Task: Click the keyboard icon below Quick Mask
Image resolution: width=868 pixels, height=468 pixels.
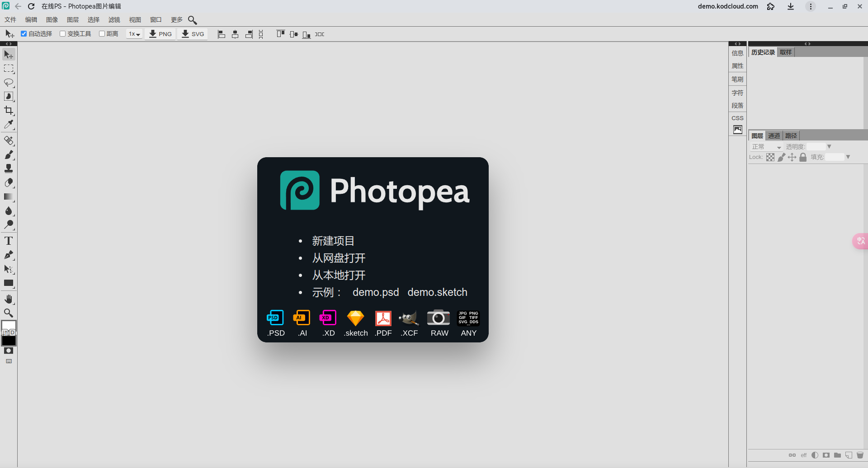Action: pos(9,361)
